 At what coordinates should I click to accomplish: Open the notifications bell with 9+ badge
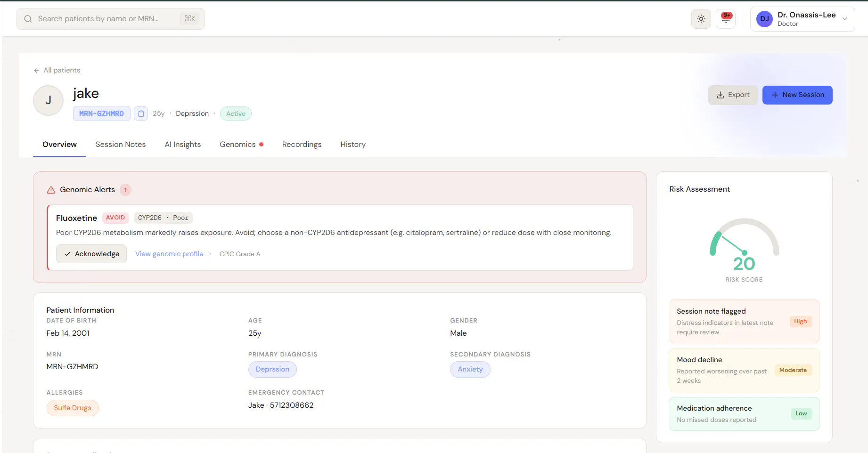[726, 19]
